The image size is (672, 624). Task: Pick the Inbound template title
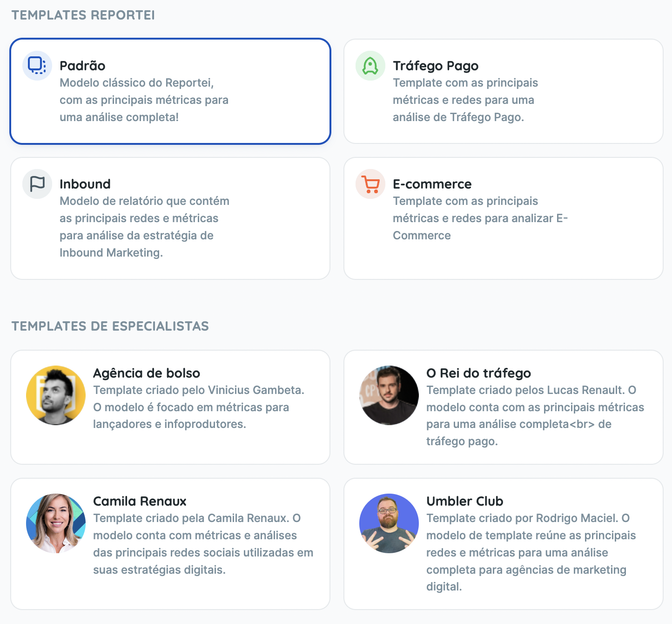tap(85, 184)
